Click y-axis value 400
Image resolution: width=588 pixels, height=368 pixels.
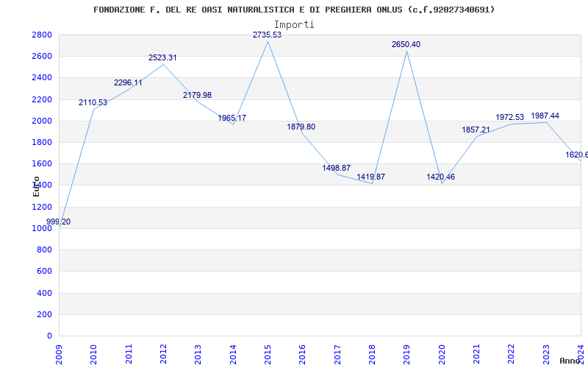click(x=44, y=293)
